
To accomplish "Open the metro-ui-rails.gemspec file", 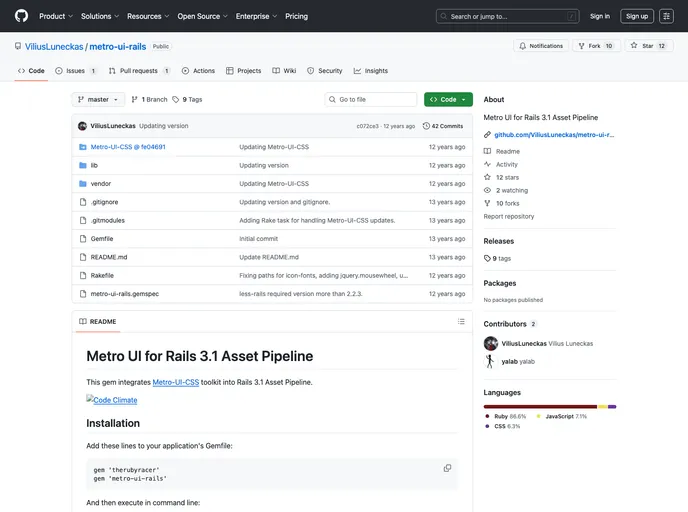I will tap(125, 294).
